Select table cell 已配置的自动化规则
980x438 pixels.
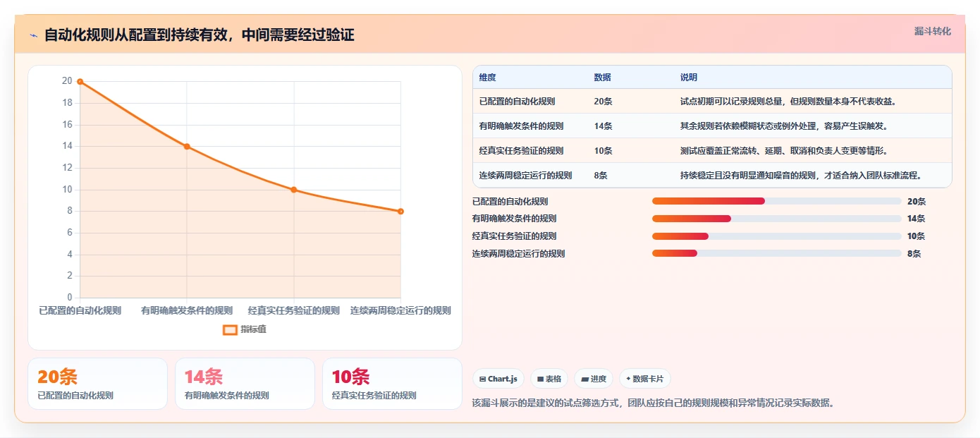(517, 102)
